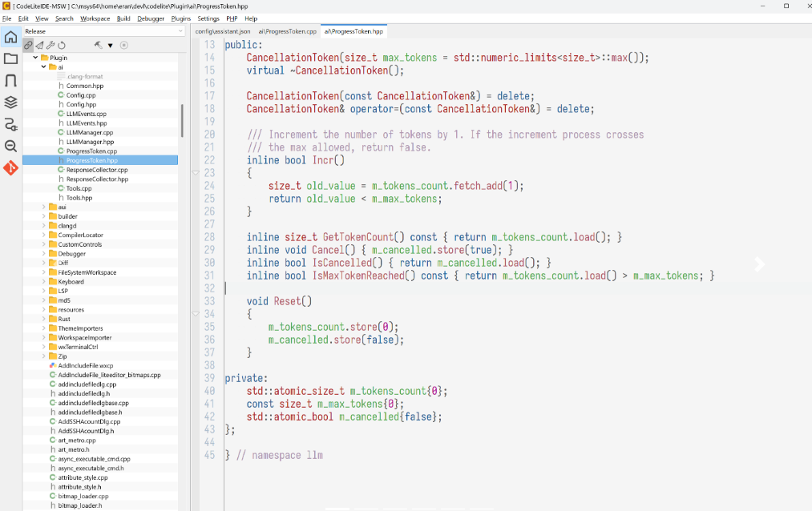Expand the aui folder

pos(43,207)
